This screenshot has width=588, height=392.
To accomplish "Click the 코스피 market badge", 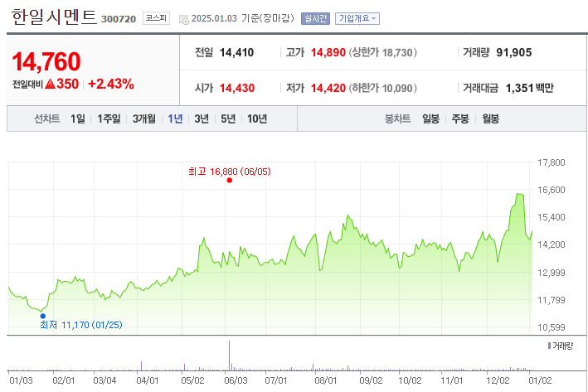I will (x=156, y=18).
